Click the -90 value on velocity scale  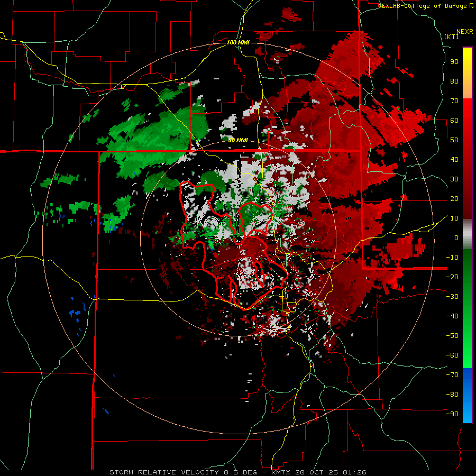[452, 414]
